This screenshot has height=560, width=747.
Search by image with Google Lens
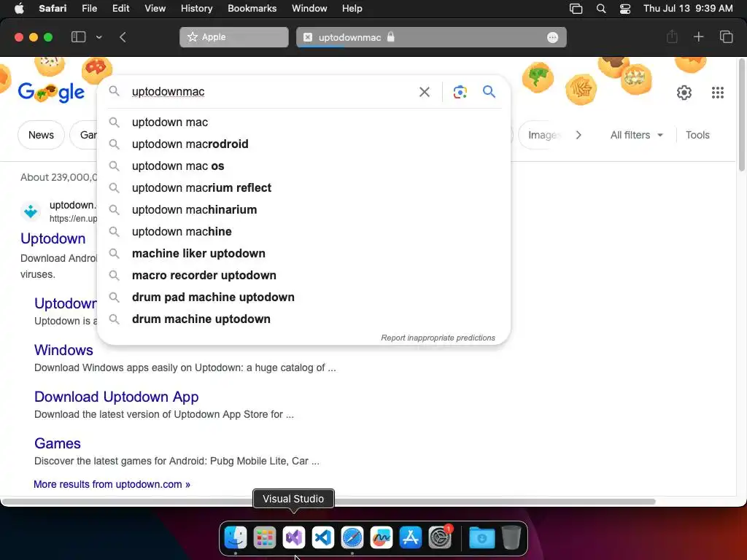click(x=460, y=92)
